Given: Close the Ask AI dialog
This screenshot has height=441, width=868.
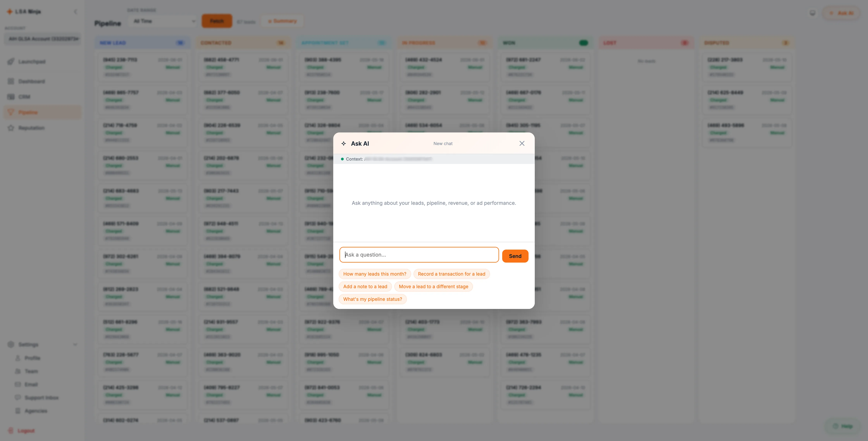Looking at the screenshot, I should [x=522, y=143].
